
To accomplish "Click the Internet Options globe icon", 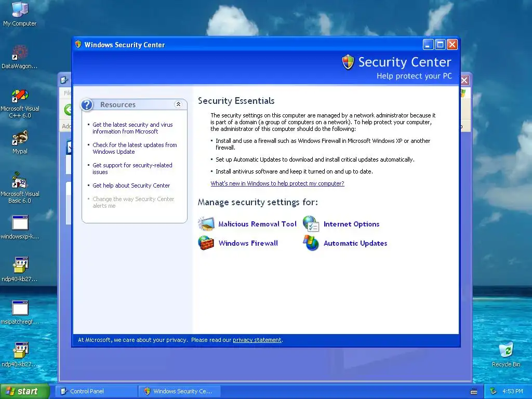I will click(311, 224).
